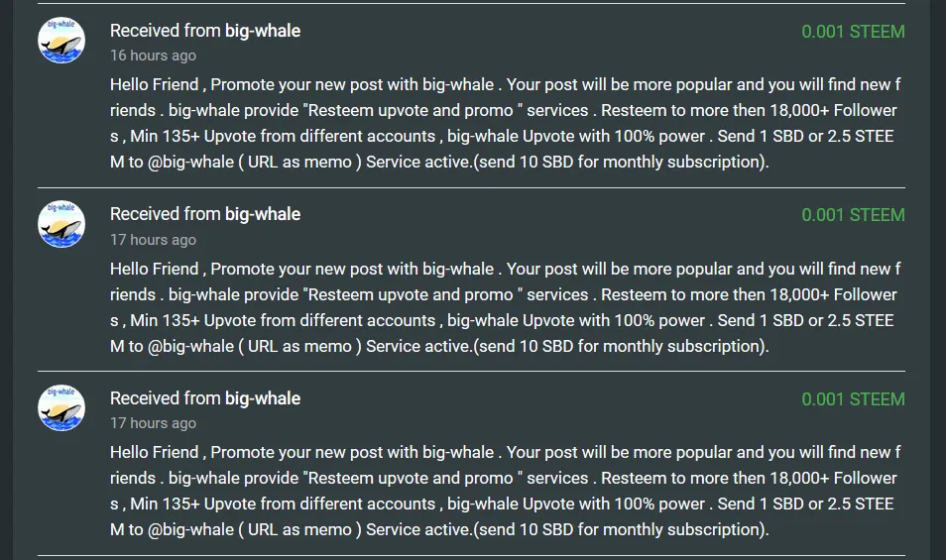Select the 0.001 STEEM amount in the bottom transaction
Viewport: 946px width, 560px height.
853,399
